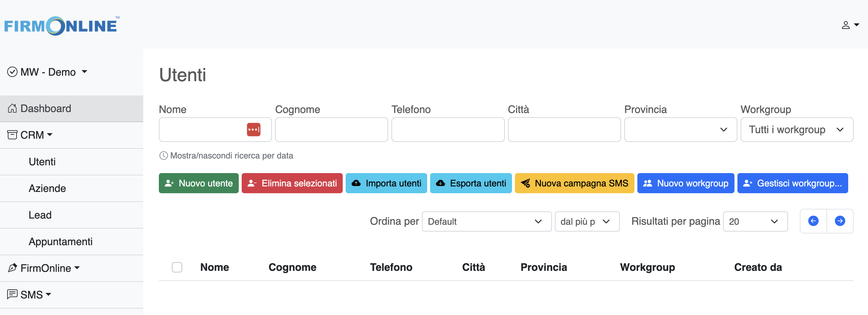The height and width of the screenshot is (315, 868).
Task: Click the clock icon near ricerca per data
Action: (x=163, y=155)
